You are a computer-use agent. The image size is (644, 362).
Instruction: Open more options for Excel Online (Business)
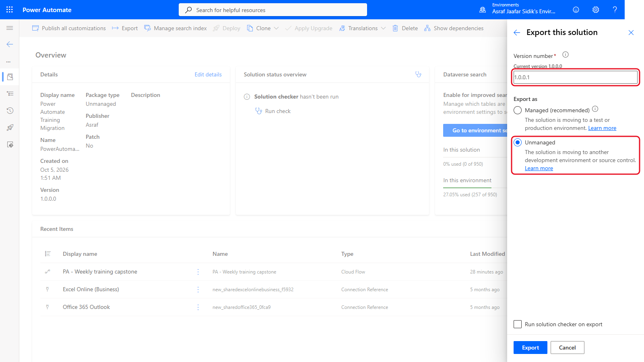[198, 290]
